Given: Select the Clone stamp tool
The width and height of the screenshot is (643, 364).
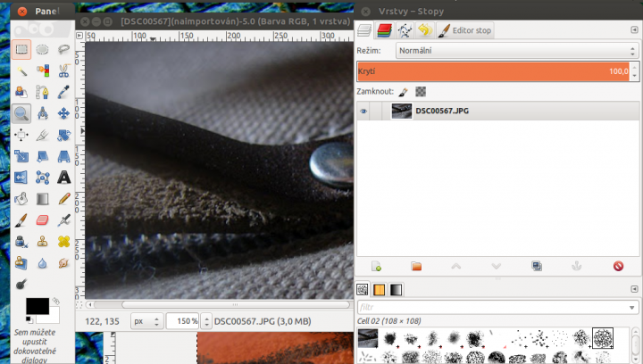Looking at the screenshot, I should tap(42, 242).
